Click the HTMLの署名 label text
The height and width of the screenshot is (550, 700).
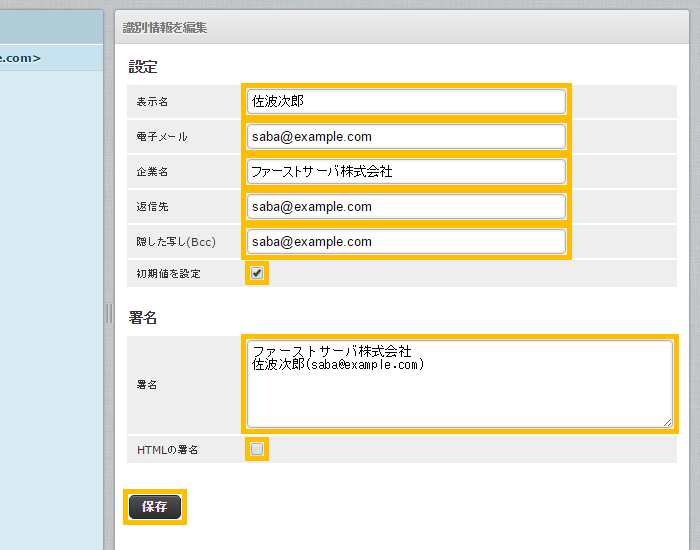tap(167, 450)
